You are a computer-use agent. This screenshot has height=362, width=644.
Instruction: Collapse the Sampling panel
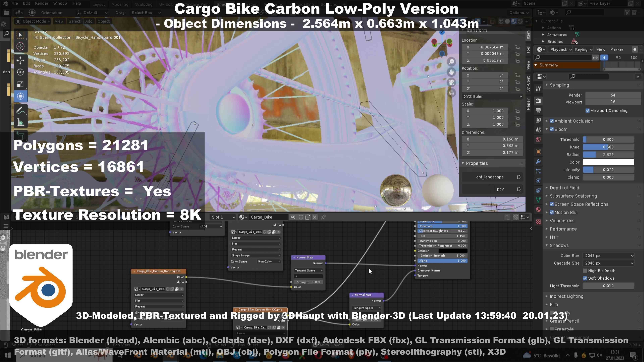tap(559, 85)
